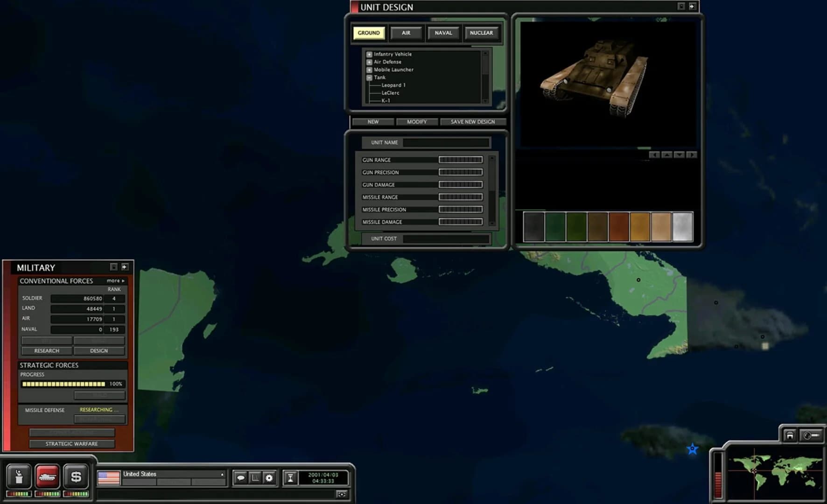The width and height of the screenshot is (827, 504).
Task: Switch to the NUCLEAR unit design tab
Action: click(482, 33)
